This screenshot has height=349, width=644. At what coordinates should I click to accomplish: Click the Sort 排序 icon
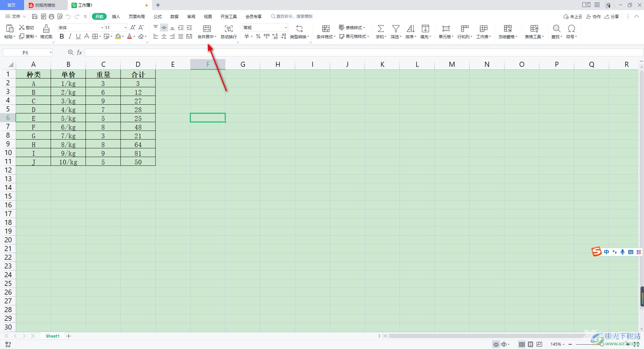tap(411, 29)
